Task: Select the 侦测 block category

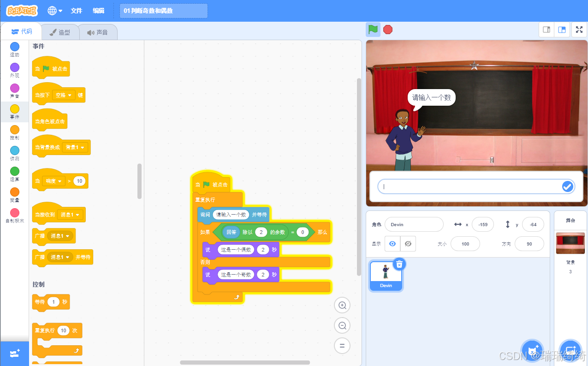Action: tap(15, 154)
